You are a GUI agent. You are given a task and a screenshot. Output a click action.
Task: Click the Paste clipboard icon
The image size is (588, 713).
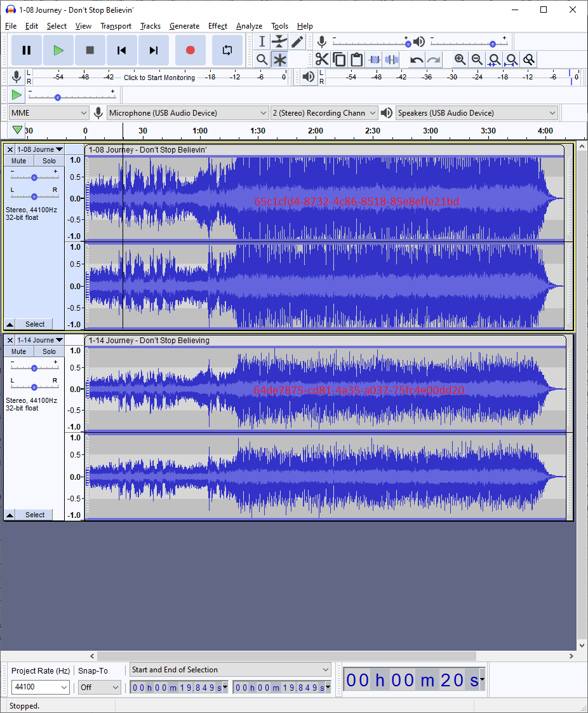[357, 60]
